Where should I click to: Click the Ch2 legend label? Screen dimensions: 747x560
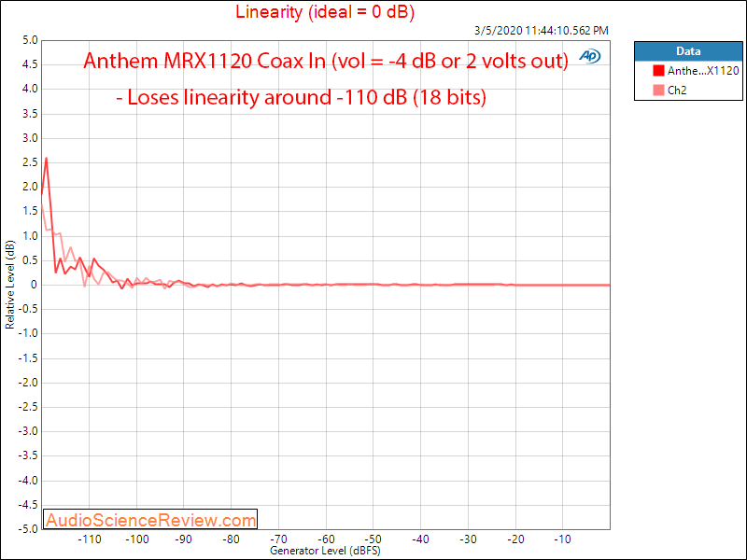(x=677, y=90)
